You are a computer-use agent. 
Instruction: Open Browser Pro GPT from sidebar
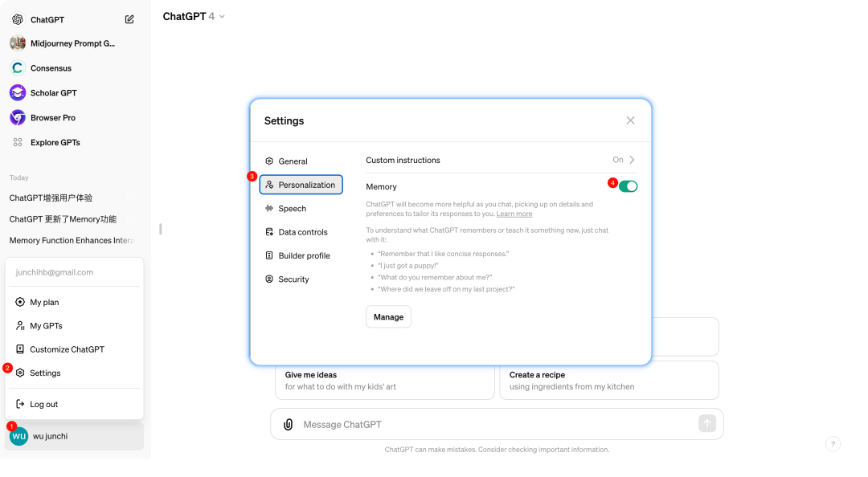pyautogui.click(x=52, y=118)
